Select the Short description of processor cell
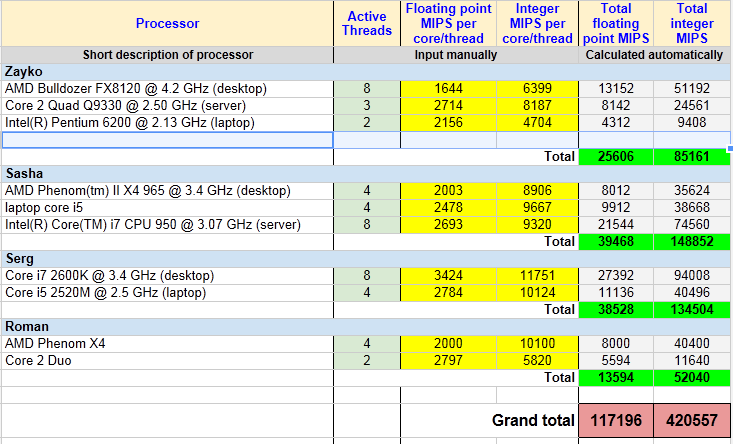Viewport: 733px width, 444px height. (x=167, y=55)
